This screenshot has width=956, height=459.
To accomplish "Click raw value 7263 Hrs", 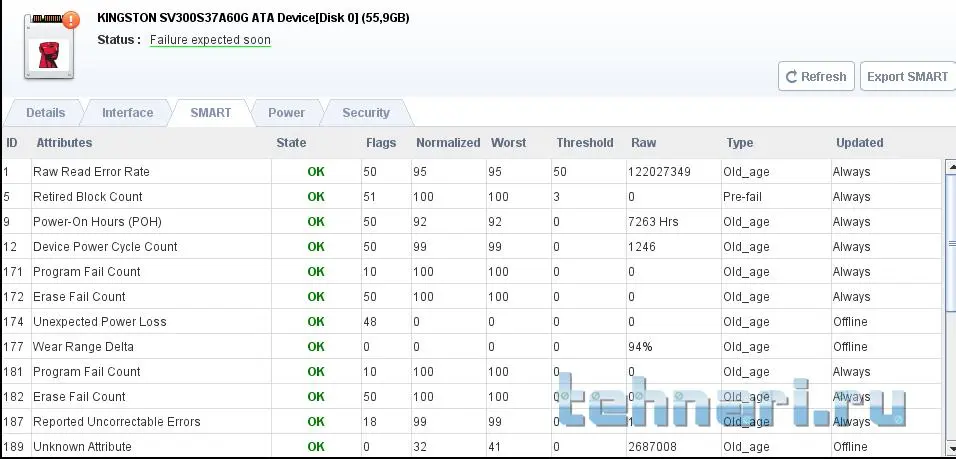I will [653, 222].
